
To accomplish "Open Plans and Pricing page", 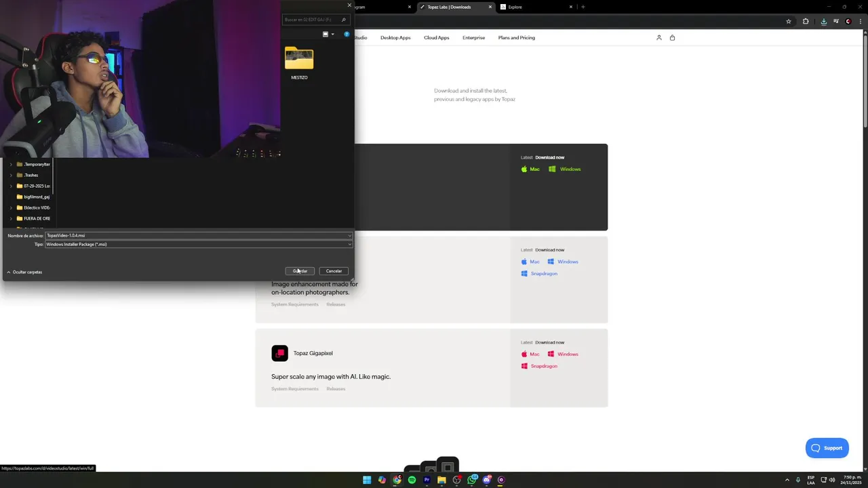I will point(517,37).
